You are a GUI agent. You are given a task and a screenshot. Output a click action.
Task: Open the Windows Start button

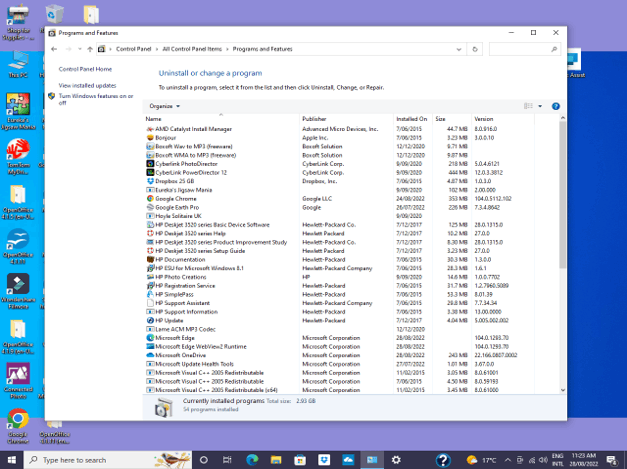[12, 460]
